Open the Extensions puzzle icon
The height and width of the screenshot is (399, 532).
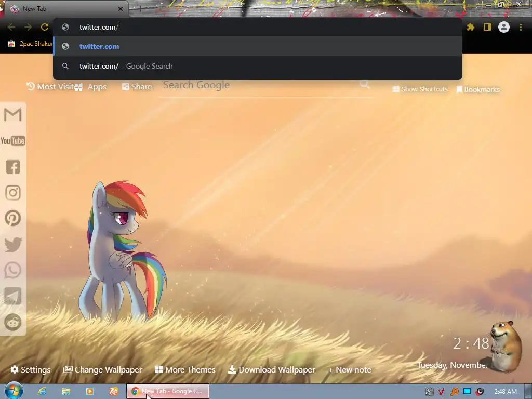(471, 27)
